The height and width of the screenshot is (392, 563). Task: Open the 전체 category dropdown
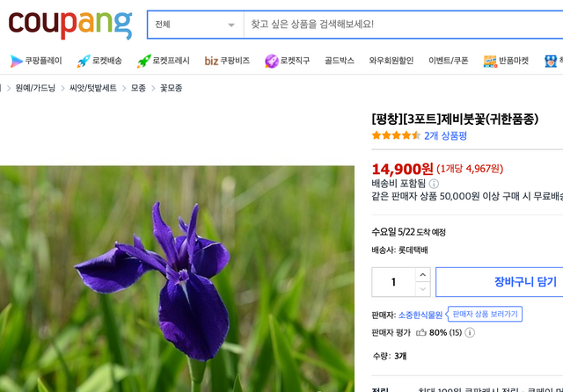pos(195,25)
